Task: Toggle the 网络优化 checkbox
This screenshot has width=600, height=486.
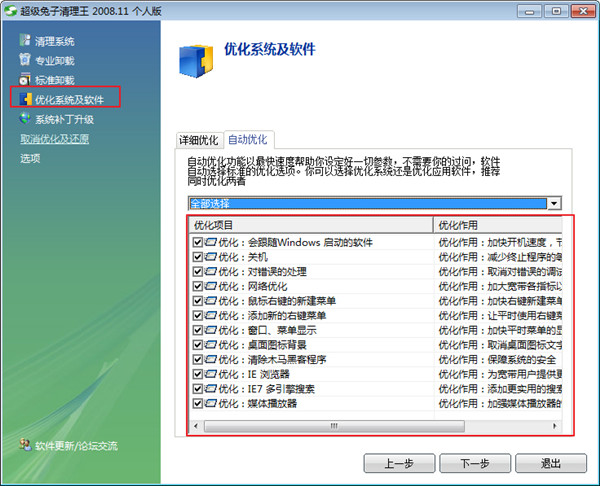Action: pos(197,286)
